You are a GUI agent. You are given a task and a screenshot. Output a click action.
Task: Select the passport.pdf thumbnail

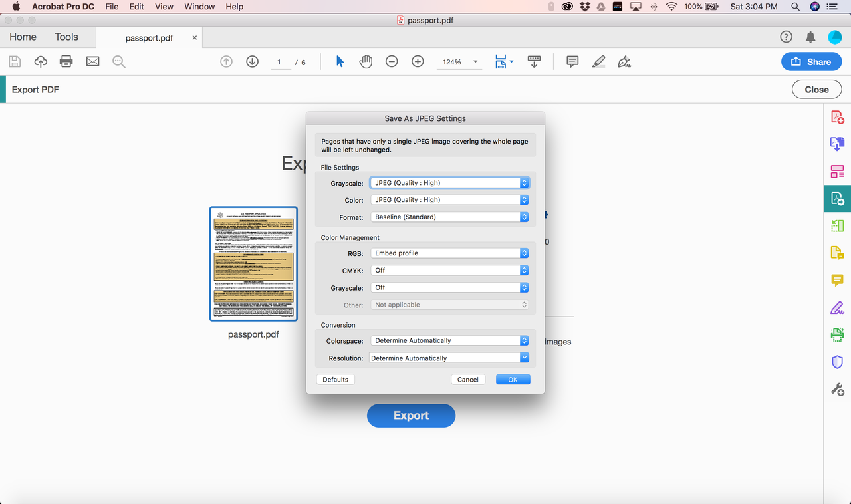tap(253, 264)
